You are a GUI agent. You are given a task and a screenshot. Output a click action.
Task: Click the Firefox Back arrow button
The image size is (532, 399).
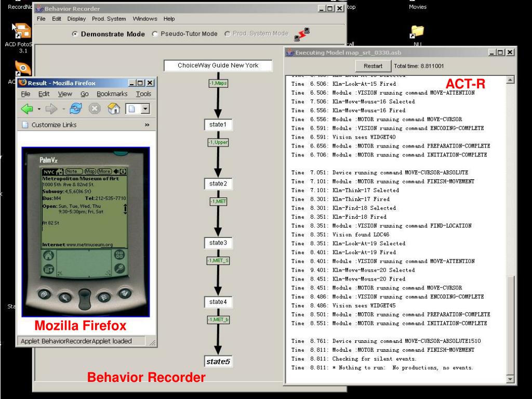click(x=27, y=109)
